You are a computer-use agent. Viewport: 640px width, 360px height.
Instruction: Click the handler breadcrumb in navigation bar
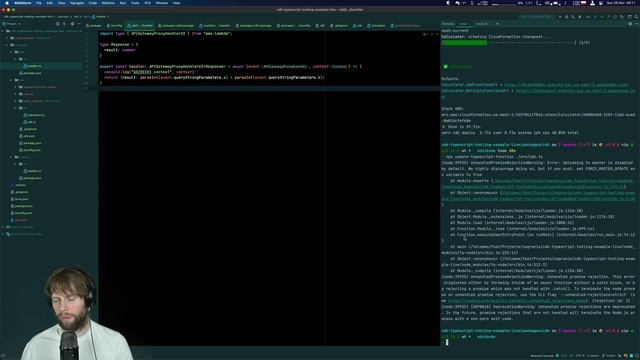point(100,17)
